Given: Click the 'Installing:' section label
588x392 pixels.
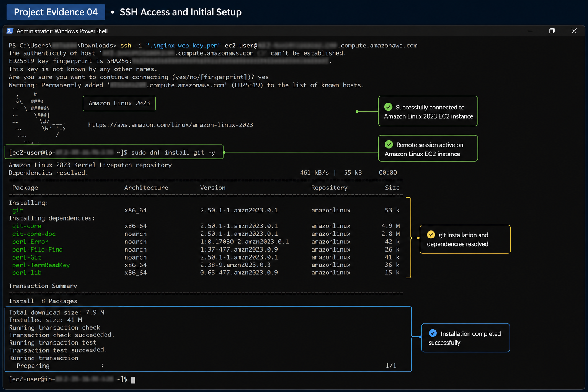Looking at the screenshot, I should tap(29, 203).
